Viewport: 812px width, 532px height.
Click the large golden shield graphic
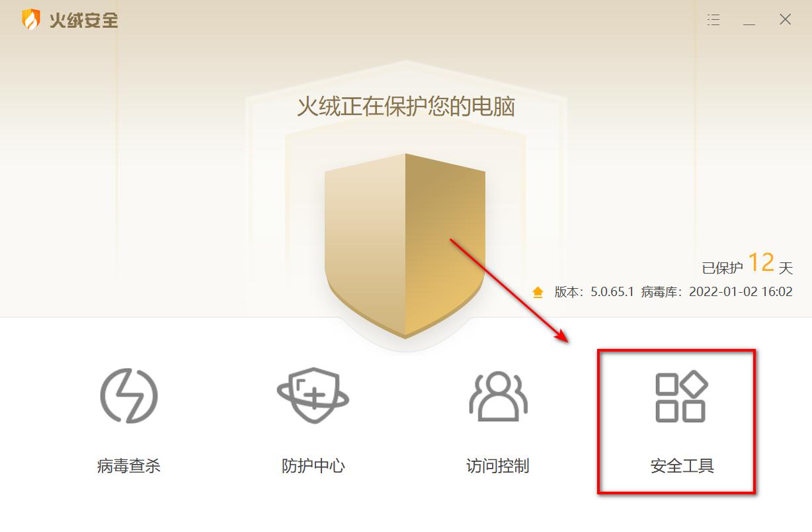[405, 246]
